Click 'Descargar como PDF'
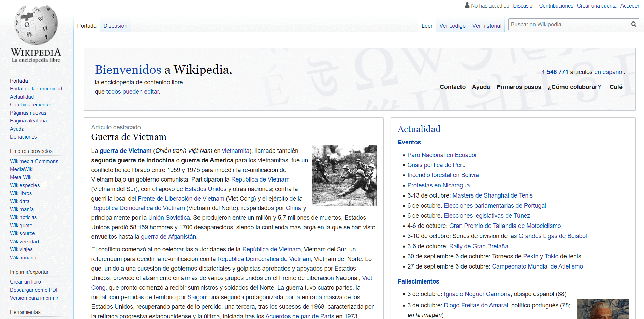Viewport: 644px width, 319px height. (34, 290)
